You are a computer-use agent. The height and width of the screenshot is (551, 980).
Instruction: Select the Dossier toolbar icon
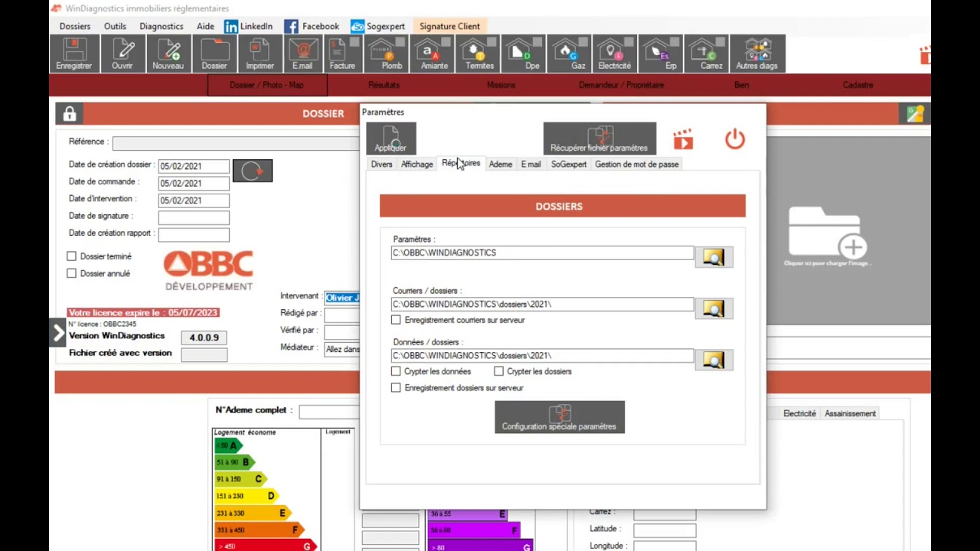coord(214,54)
